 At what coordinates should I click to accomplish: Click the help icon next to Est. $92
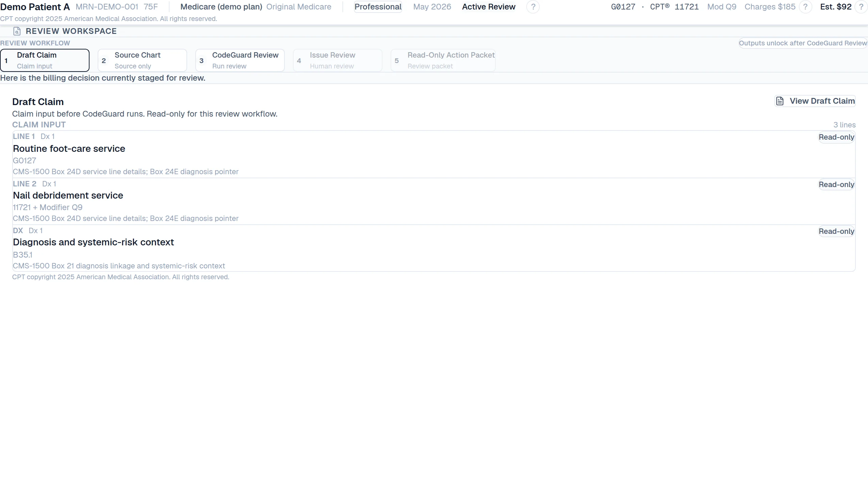[861, 7]
